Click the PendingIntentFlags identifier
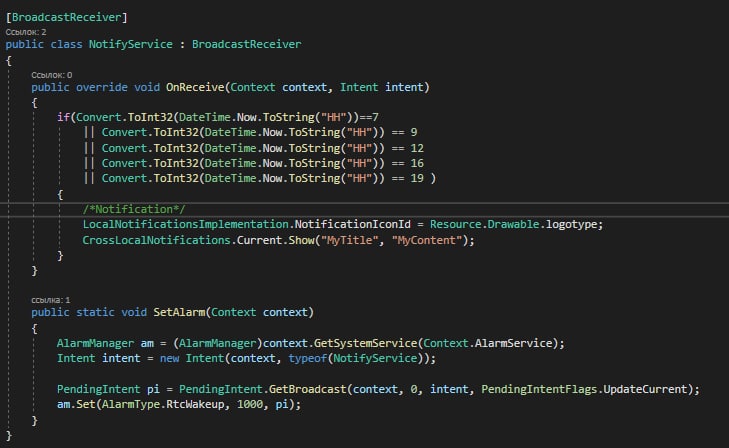The height and width of the screenshot is (448, 729). 539,389
